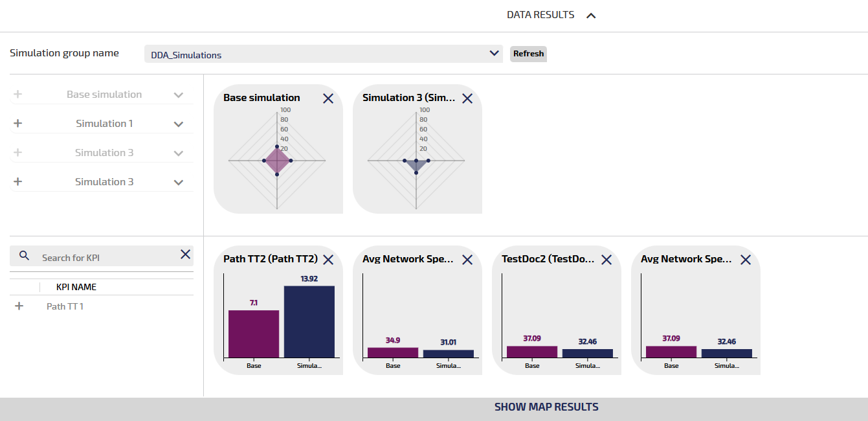The width and height of the screenshot is (868, 421).
Task: Click the magnifier search icon for KPI
Action: click(25, 256)
